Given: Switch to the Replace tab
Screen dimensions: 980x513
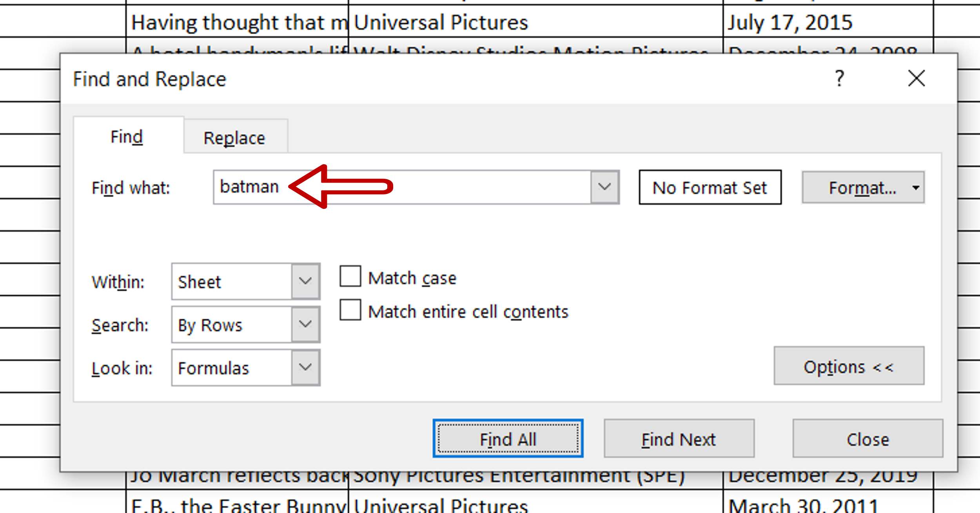Looking at the screenshot, I should pyautogui.click(x=234, y=137).
